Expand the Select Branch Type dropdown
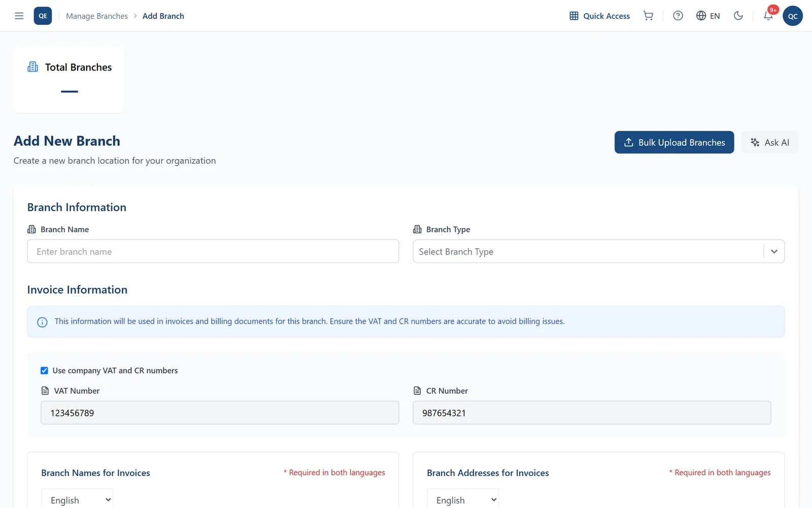 [x=599, y=251]
